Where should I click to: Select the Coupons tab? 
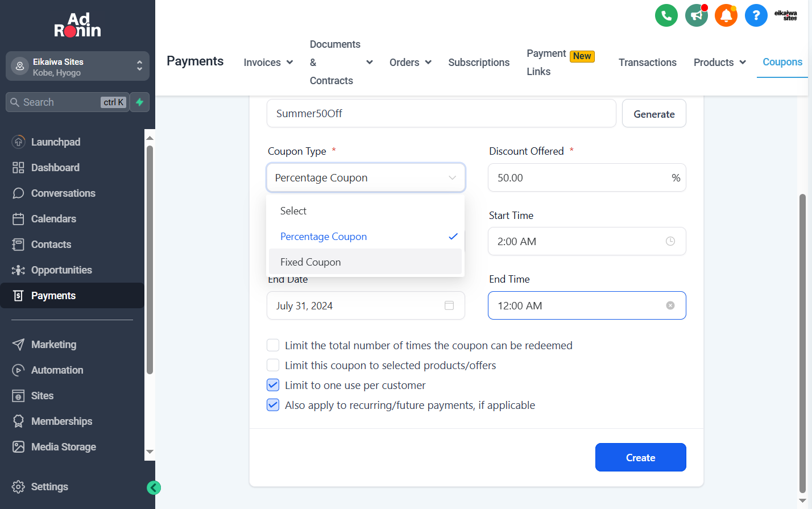782,62
